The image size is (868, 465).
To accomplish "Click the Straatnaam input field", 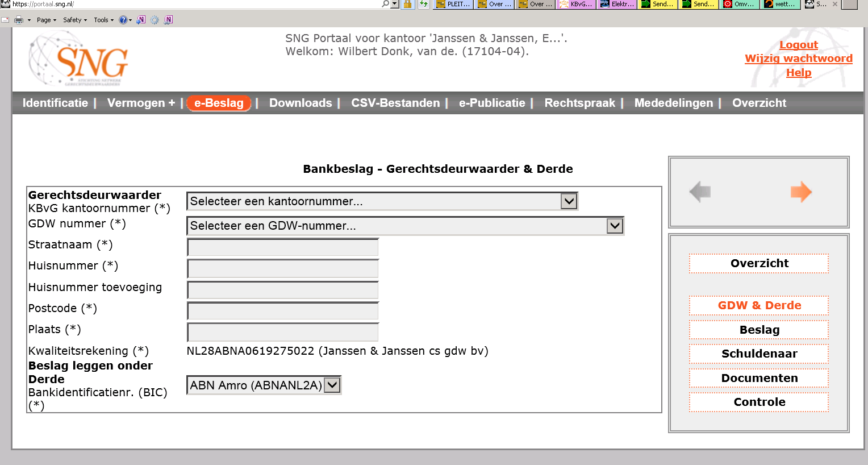I will [x=283, y=247].
